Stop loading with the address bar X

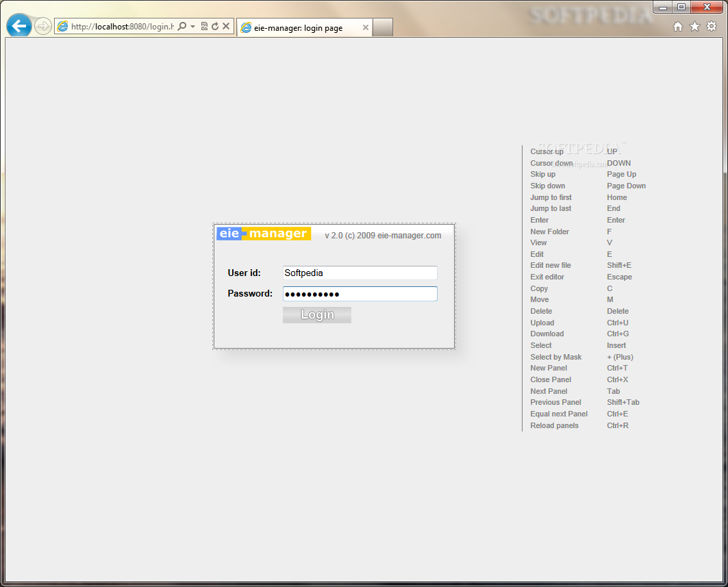pyautogui.click(x=226, y=27)
